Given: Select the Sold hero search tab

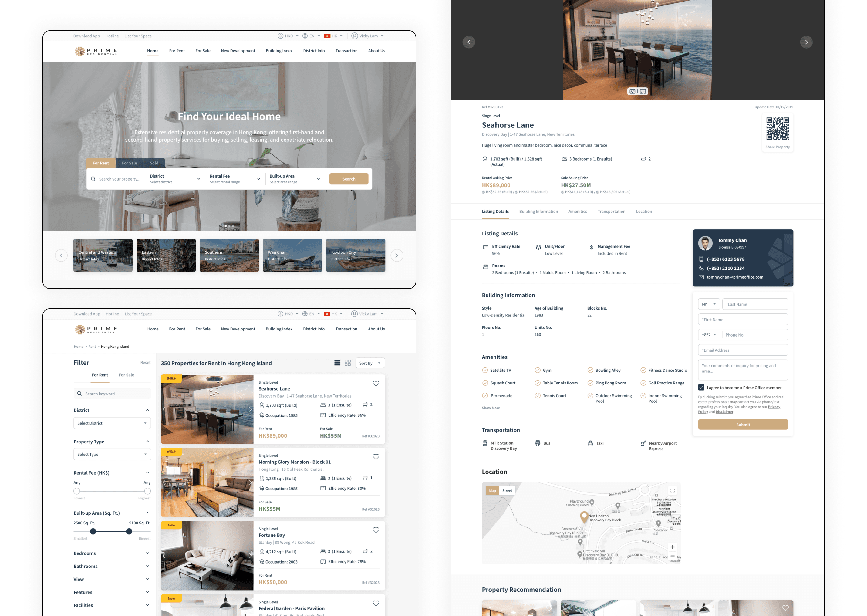Looking at the screenshot, I should tap(154, 163).
